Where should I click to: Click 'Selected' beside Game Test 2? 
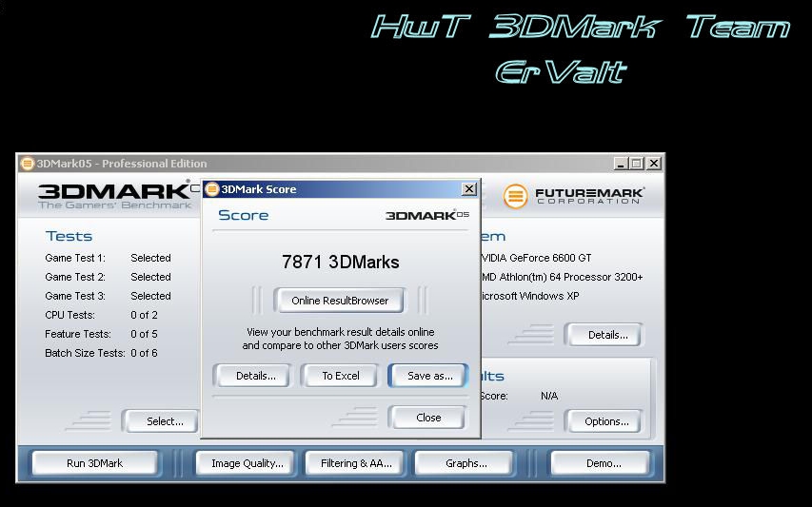(x=150, y=277)
